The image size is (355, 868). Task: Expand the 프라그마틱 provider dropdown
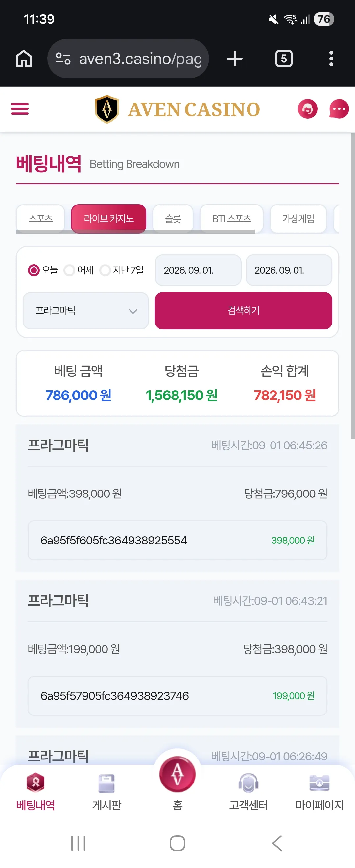[86, 311]
